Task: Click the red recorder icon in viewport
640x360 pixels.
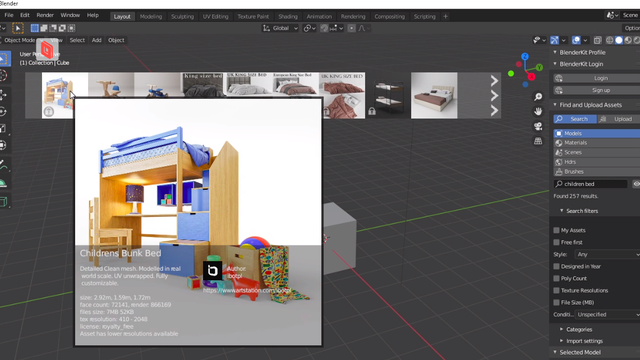Action: 47,50
